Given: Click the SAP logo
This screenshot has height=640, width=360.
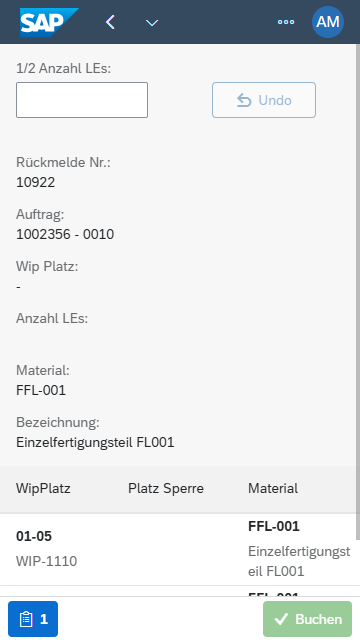Looking at the screenshot, I should tap(49, 22).
